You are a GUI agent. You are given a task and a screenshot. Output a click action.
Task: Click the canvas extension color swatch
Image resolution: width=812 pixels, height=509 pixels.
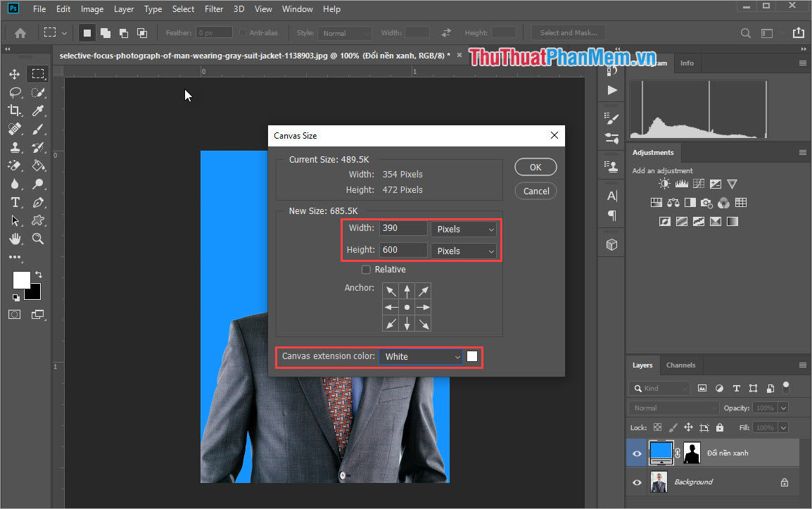click(x=471, y=356)
